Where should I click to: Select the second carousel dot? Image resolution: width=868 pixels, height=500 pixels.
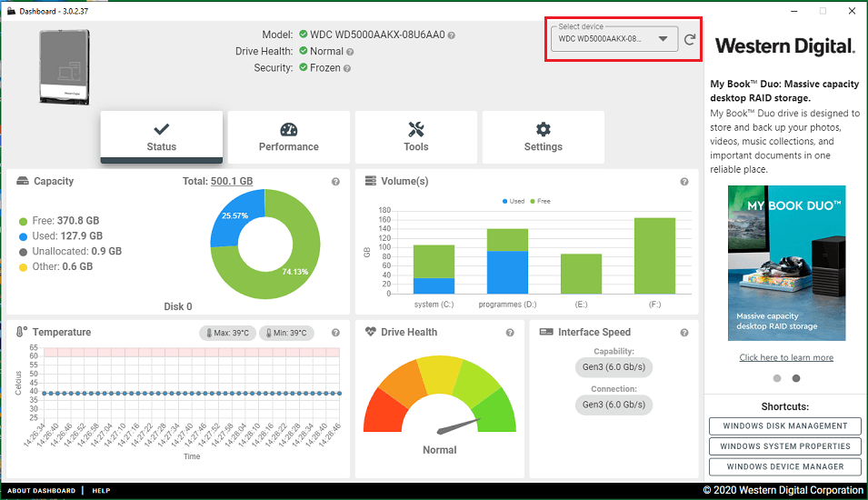click(x=796, y=378)
